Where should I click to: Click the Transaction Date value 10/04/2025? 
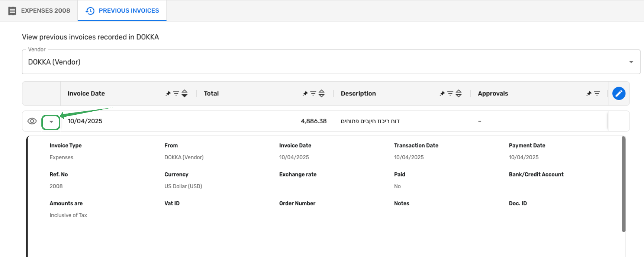coord(409,157)
